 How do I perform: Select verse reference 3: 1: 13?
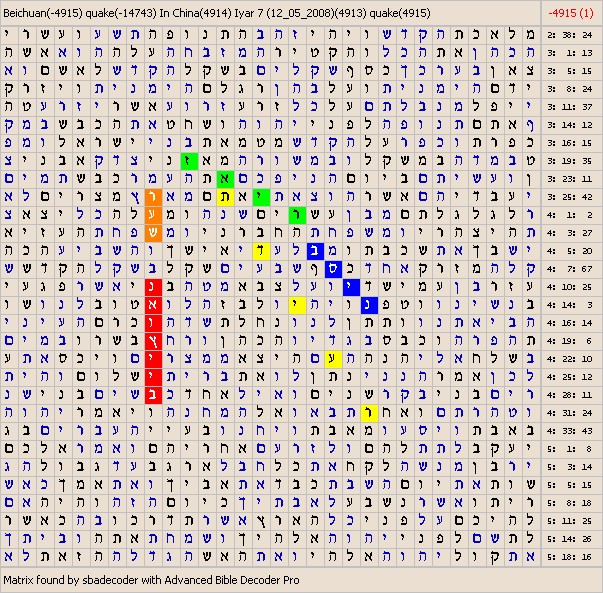click(x=570, y=53)
